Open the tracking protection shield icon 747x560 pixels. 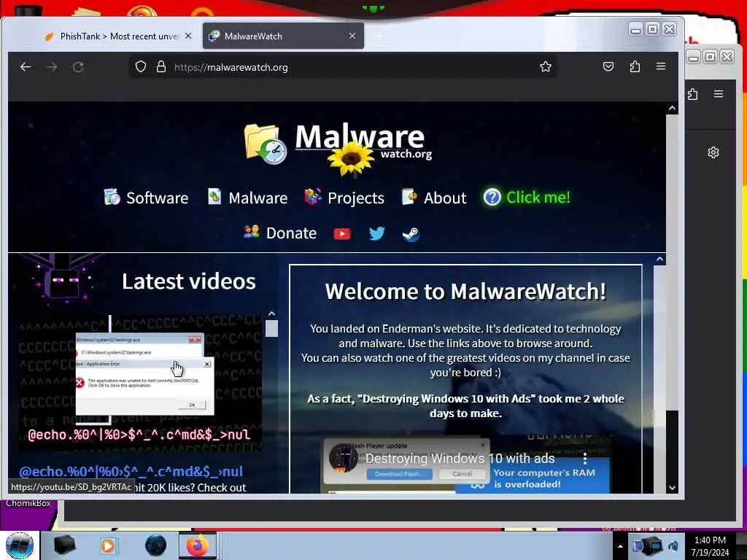(x=141, y=66)
